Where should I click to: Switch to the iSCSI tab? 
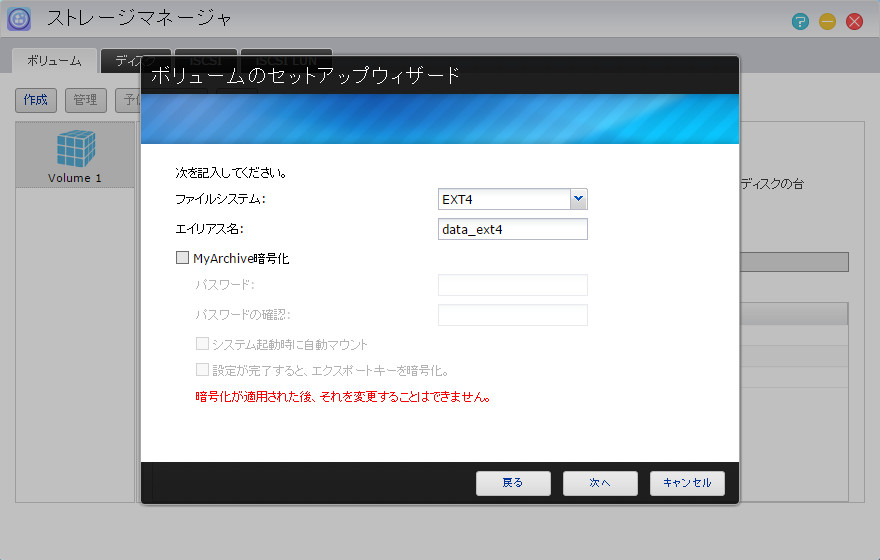pyautogui.click(x=205, y=61)
